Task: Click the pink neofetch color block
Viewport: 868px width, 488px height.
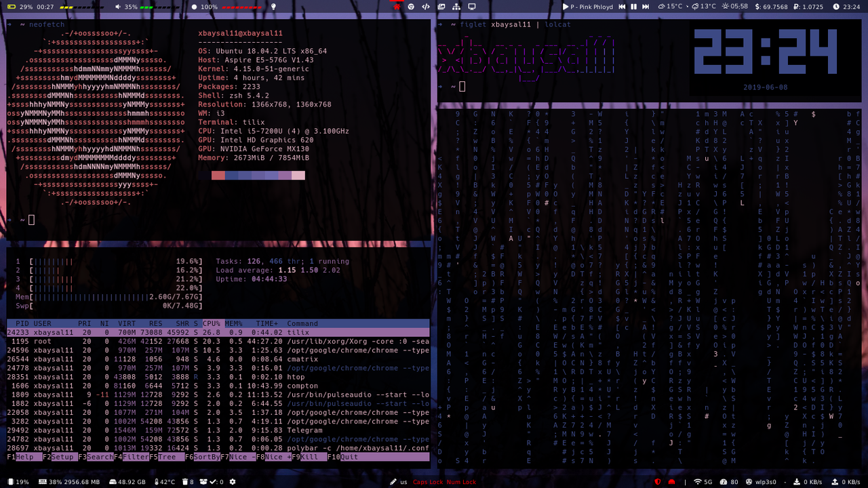Action: click(x=298, y=176)
